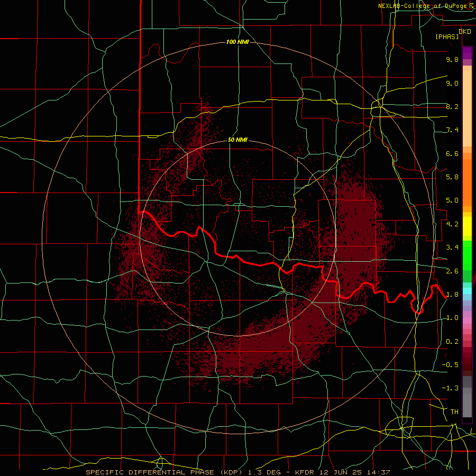Click the TH threshold label on the scale

click(454, 412)
